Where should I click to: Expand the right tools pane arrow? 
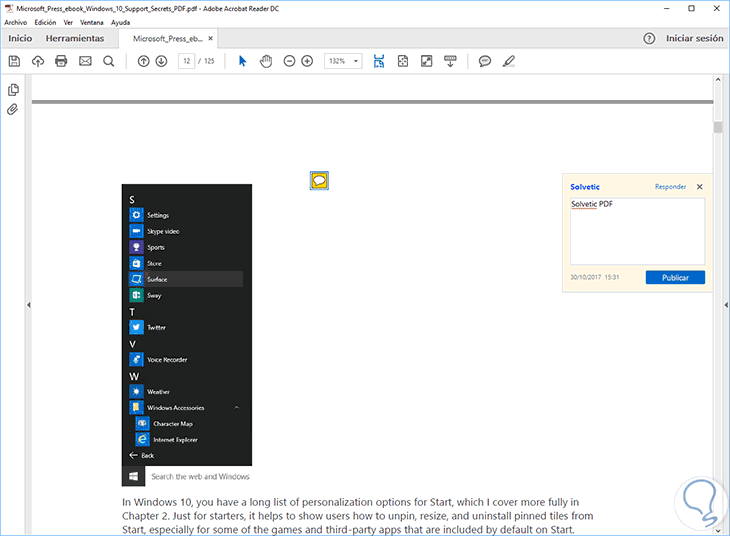[726, 305]
